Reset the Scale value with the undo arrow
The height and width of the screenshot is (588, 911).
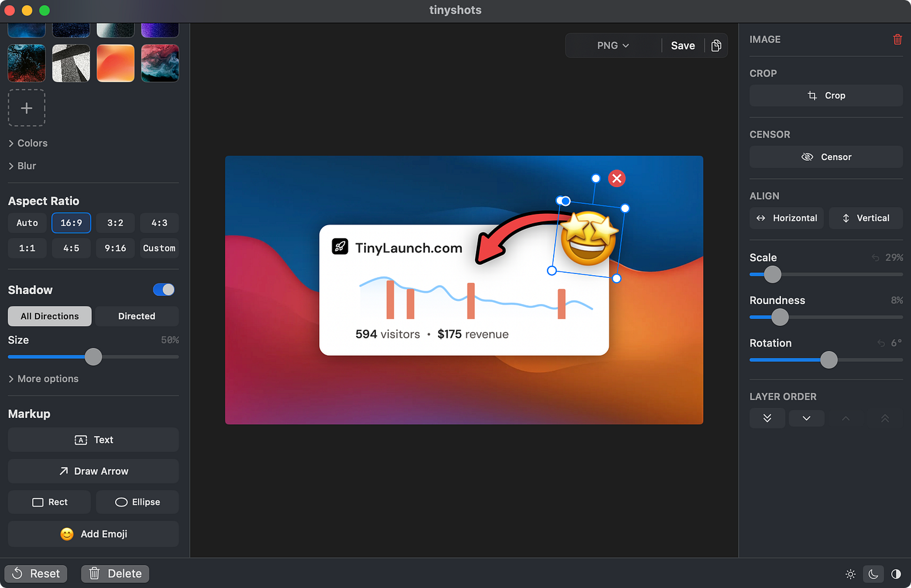(875, 258)
